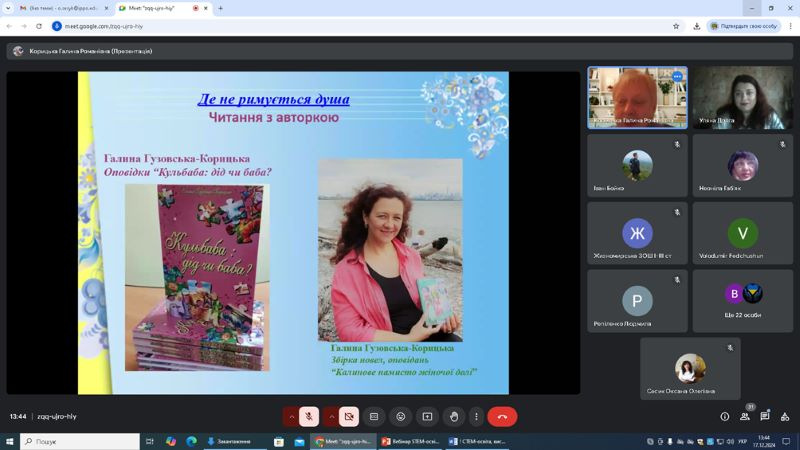Open Chrome three-dot menu

(x=790, y=26)
